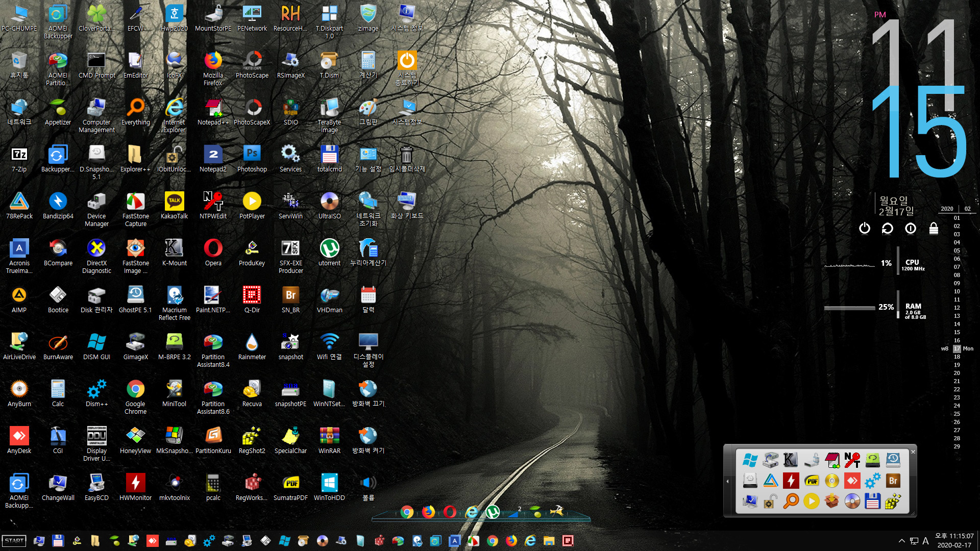Click the Rainmeter restart icon
This screenshot has height=551, width=980.
(x=887, y=228)
